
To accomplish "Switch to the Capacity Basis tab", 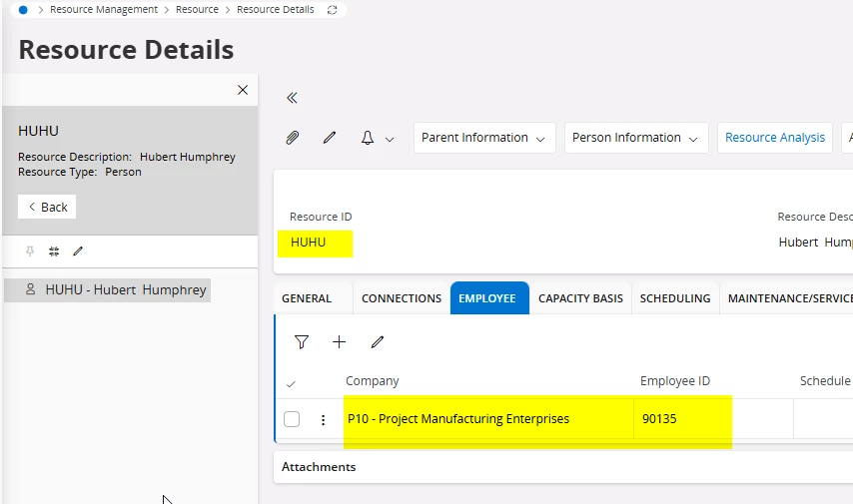I will point(580,298).
